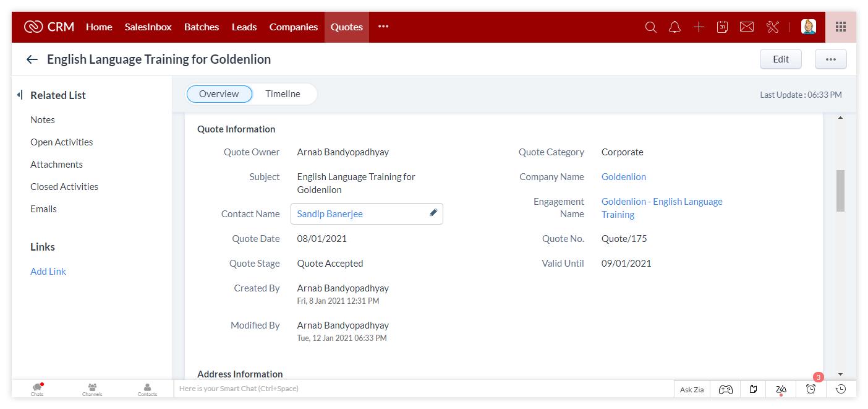
Task: Open the Goldenlion company link
Action: tap(624, 177)
